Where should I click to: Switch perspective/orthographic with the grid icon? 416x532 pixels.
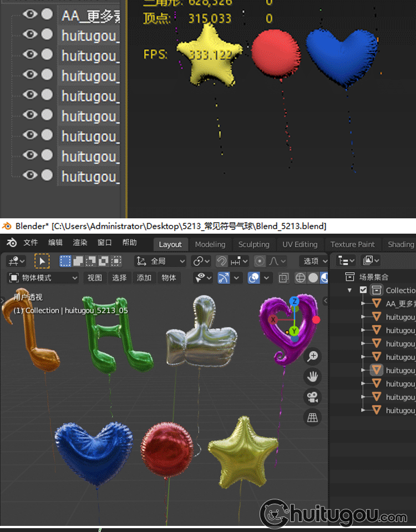[x=313, y=418]
